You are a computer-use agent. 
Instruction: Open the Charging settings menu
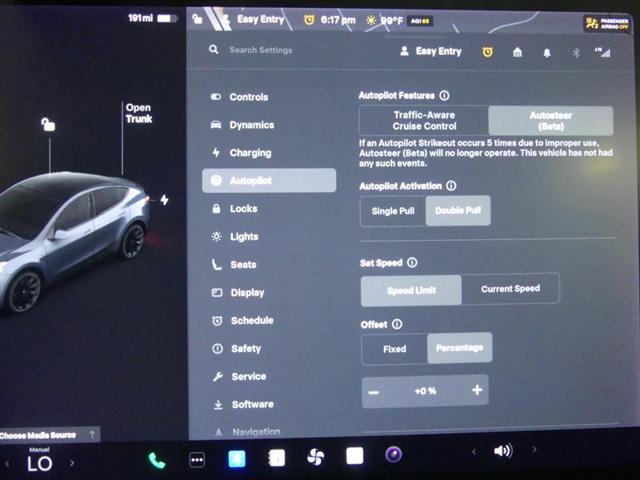[x=269, y=153]
